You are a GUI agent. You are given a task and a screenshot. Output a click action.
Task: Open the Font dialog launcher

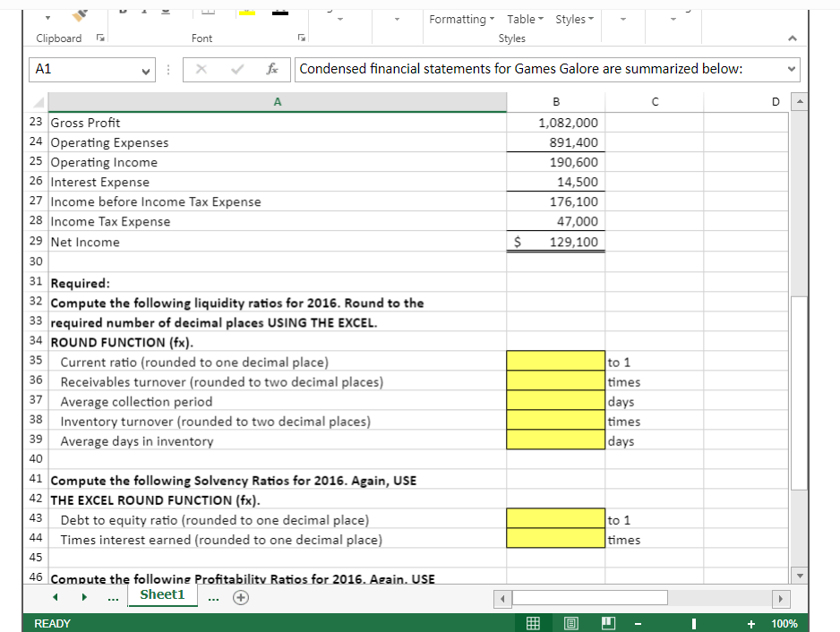[x=301, y=38]
